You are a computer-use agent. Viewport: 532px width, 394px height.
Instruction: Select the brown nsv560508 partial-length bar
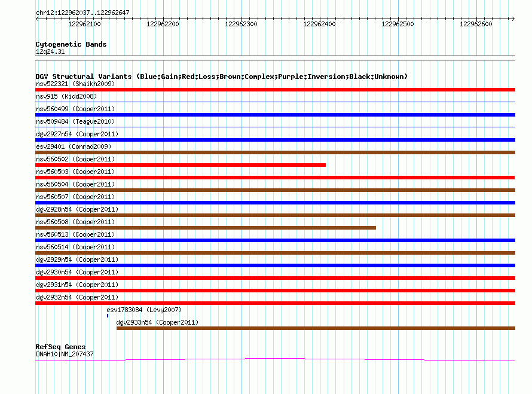[x=206, y=228]
